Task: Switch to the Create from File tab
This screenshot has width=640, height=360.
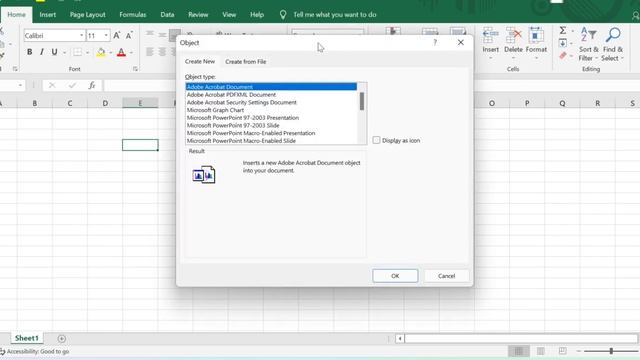Action: (x=246, y=62)
